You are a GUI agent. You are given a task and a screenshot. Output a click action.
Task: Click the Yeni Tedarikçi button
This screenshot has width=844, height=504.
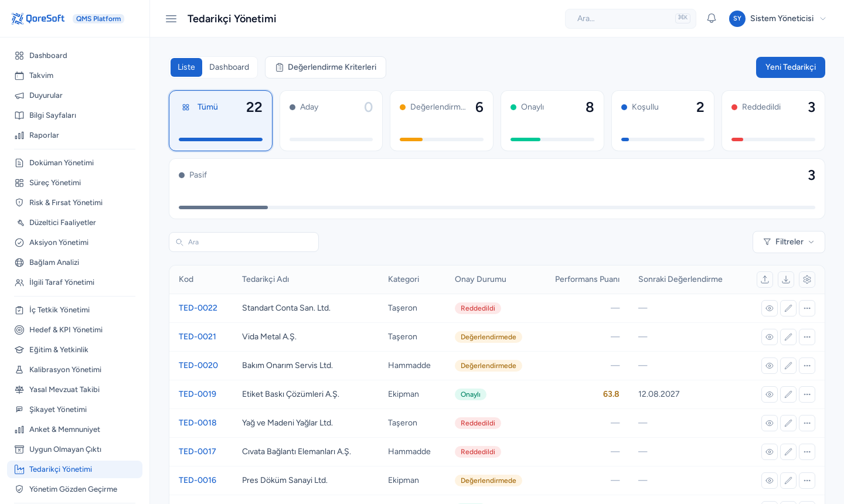coord(791,67)
